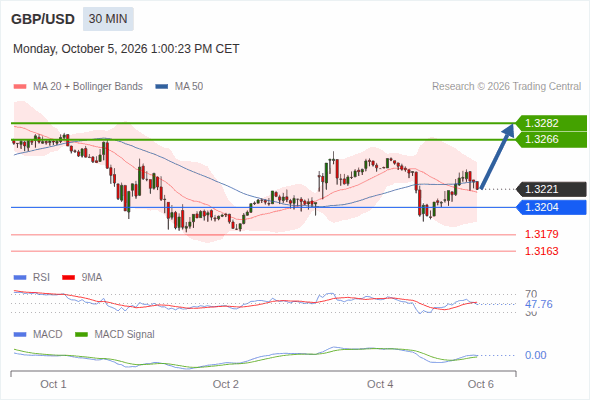
Task: Click the RSI value 47.76
Action: [x=539, y=304]
